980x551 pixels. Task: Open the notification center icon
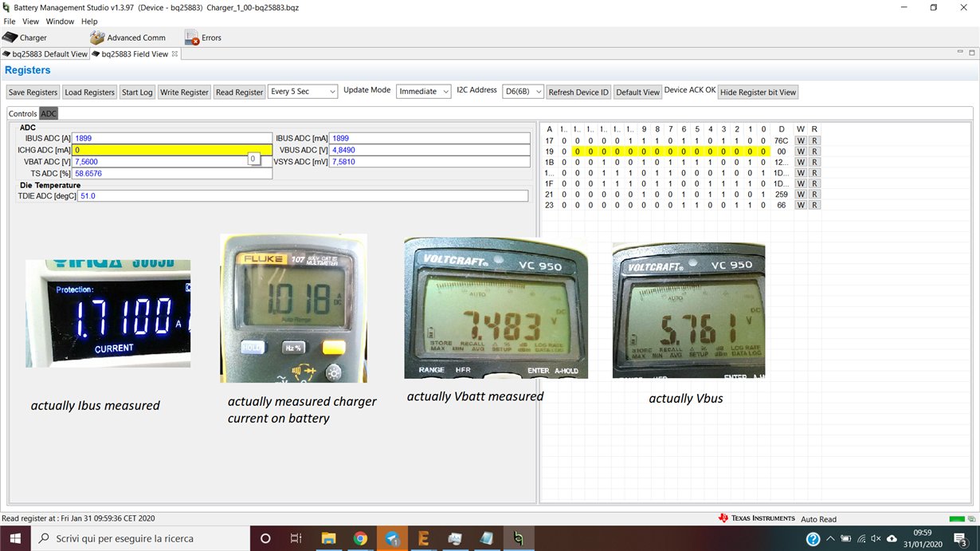coord(961,540)
